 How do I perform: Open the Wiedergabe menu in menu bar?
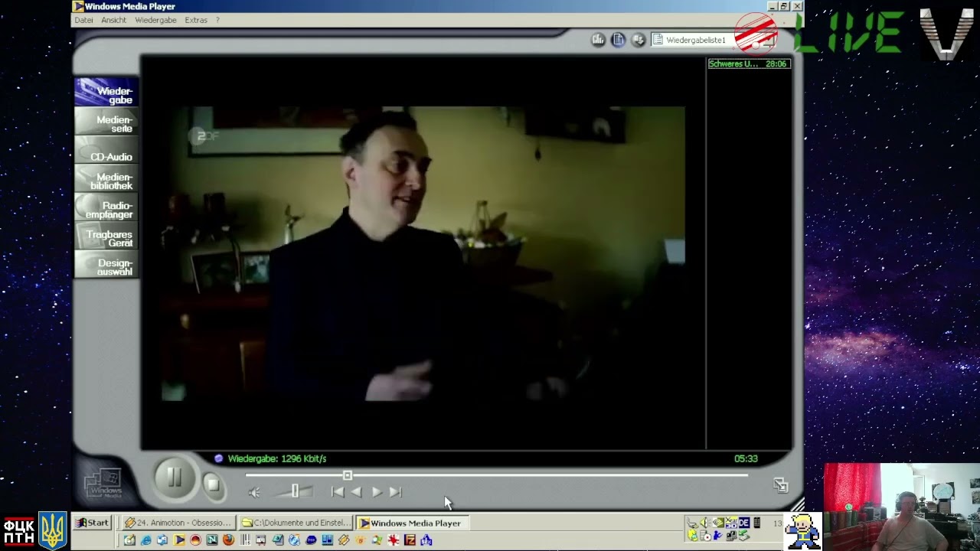(x=155, y=20)
